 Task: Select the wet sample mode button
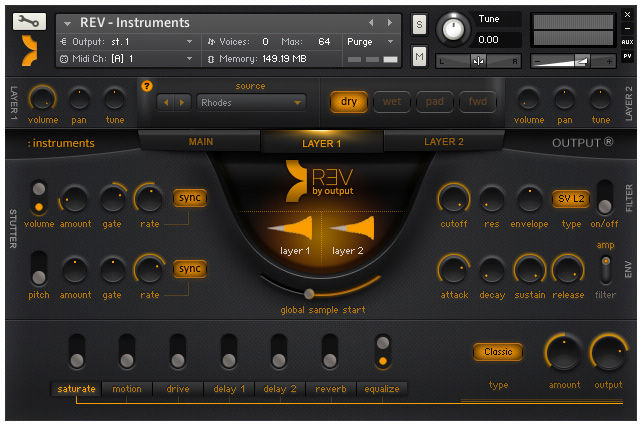coord(392,102)
